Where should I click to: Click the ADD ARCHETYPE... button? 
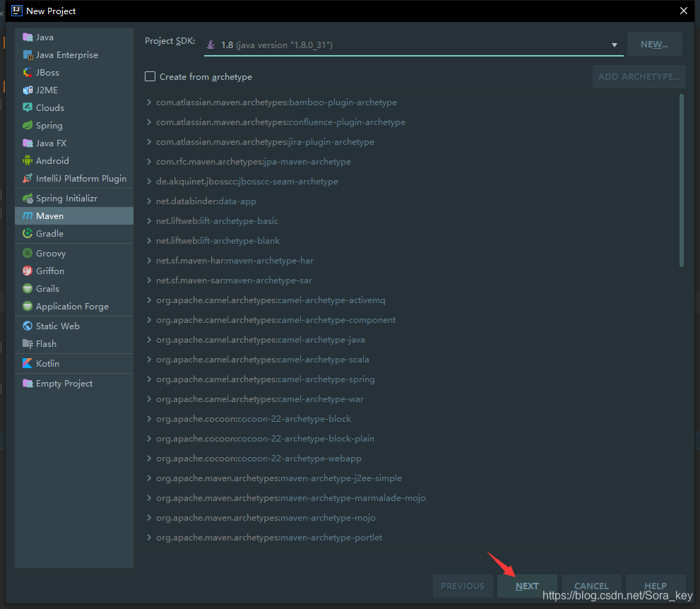tap(639, 77)
